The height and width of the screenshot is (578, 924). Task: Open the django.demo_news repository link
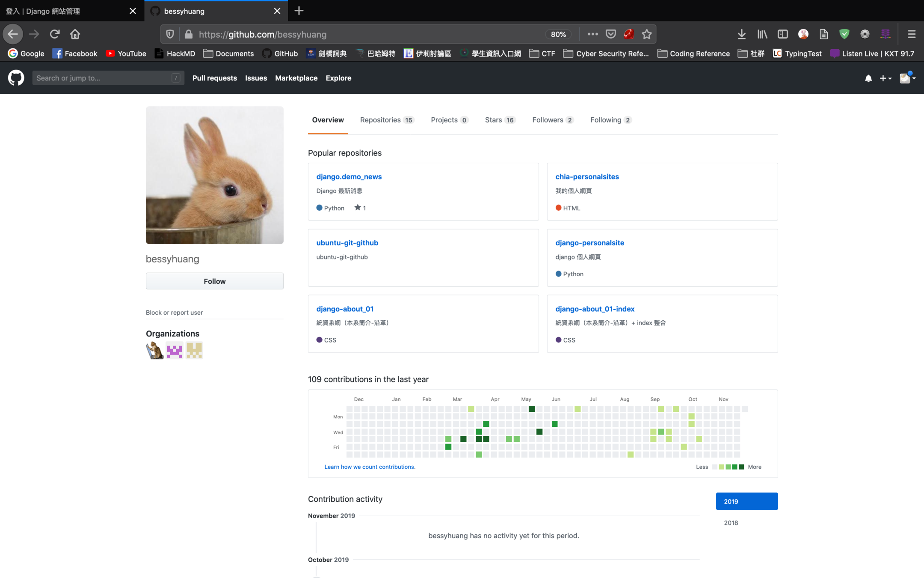point(349,176)
